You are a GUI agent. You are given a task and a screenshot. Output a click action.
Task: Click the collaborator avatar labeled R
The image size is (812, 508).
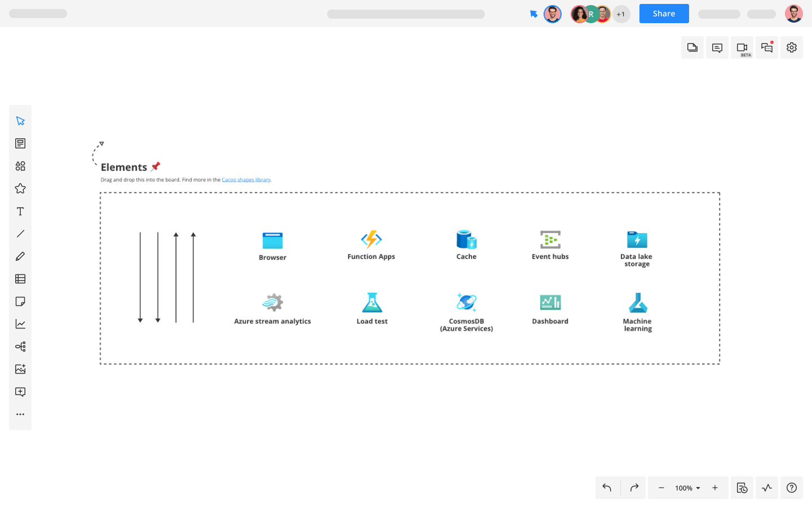pyautogui.click(x=591, y=14)
